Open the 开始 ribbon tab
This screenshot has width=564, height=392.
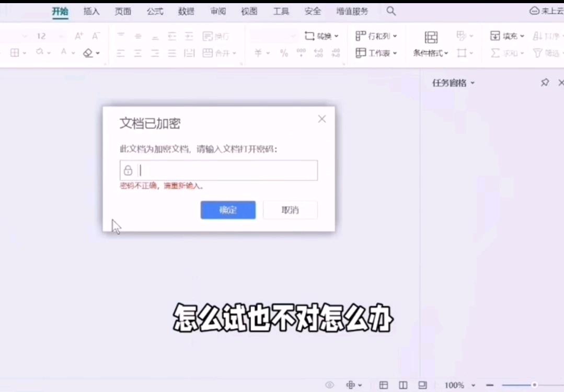click(60, 11)
